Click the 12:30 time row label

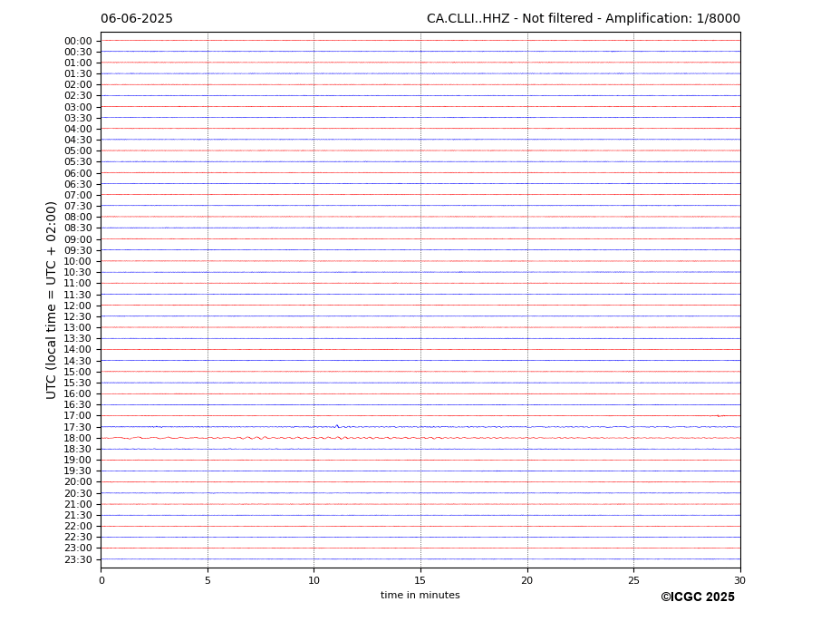(x=78, y=316)
